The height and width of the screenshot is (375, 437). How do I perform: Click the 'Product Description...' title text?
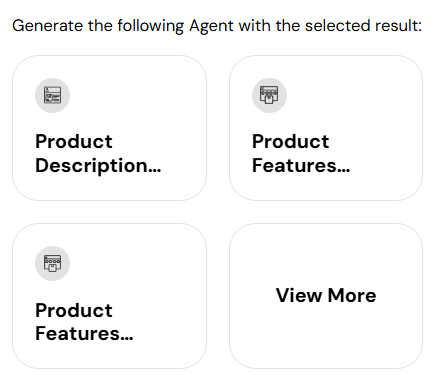tap(98, 154)
